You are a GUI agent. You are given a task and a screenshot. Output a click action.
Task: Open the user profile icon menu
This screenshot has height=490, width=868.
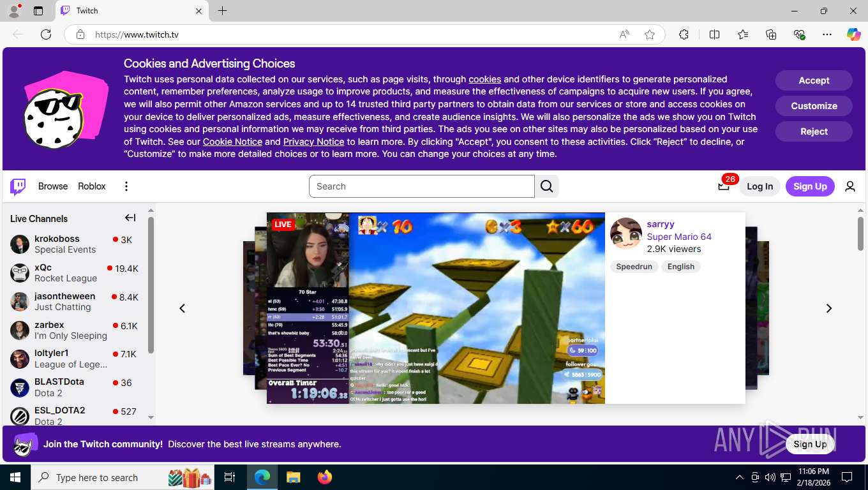click(850, 186)
